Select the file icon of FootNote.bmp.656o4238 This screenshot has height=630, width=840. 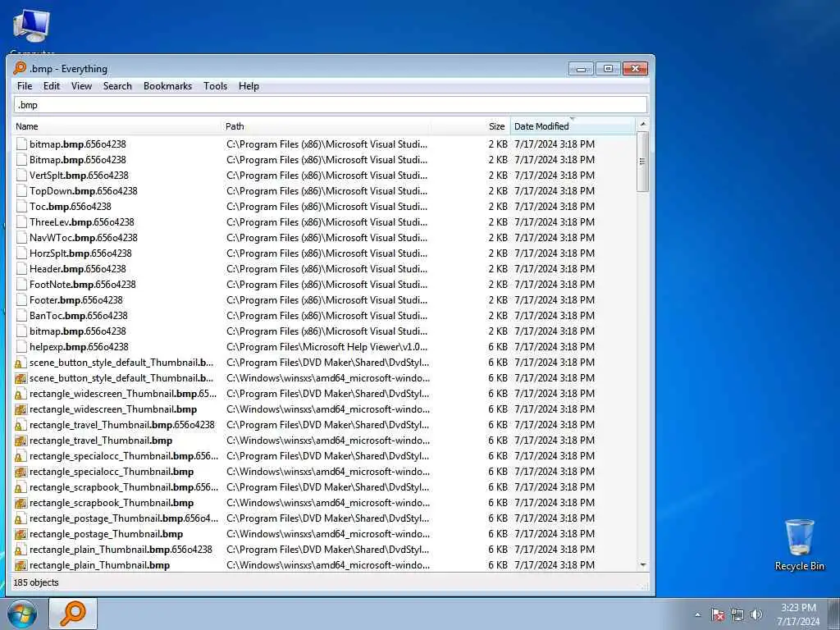coord(21,285)
